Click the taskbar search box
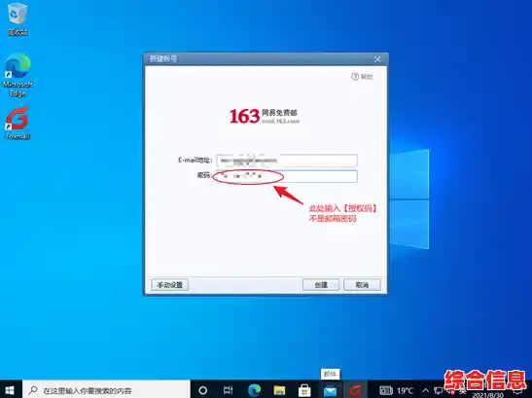532x398 pixels. click(x=106, y=390)
